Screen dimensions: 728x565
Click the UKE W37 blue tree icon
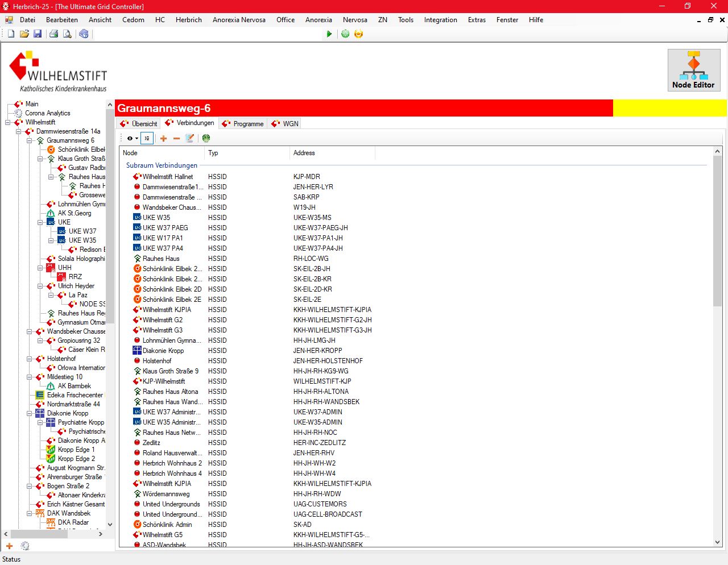(x=62, y=231)
